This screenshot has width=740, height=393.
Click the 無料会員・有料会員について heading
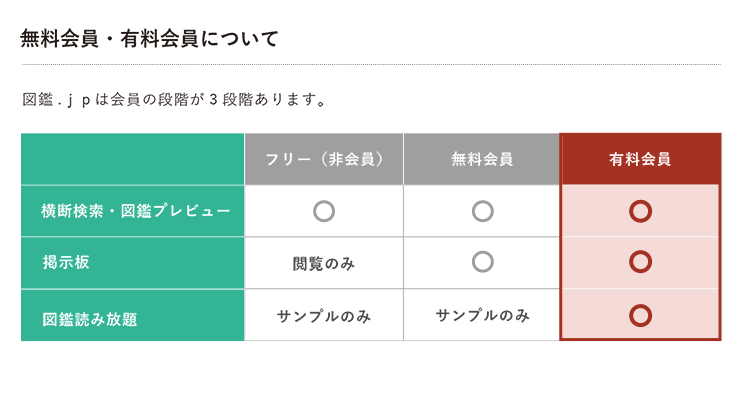150,39
